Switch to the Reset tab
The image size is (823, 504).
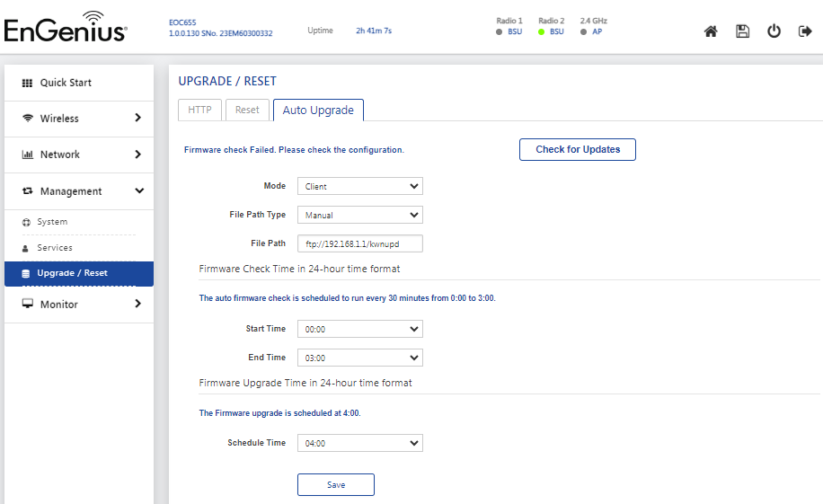pos(247,110)
